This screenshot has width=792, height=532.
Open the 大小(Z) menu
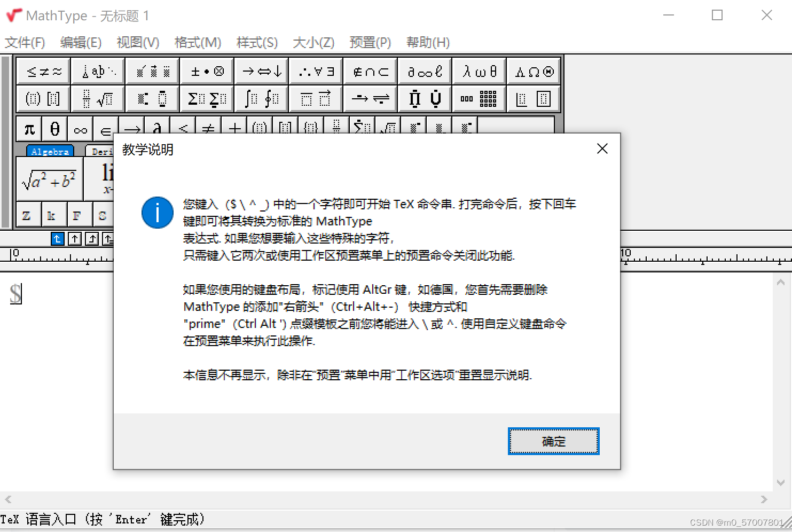tap(314, 42)
